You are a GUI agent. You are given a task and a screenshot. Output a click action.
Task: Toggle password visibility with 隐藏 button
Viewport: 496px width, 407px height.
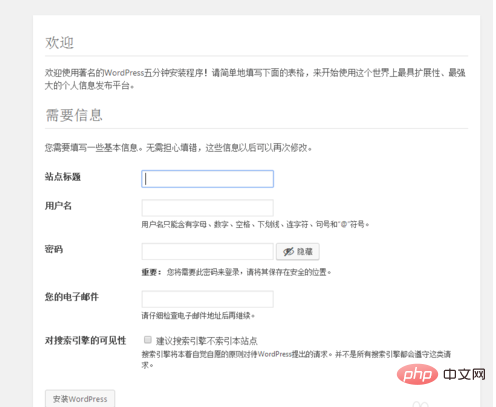pos(298,252)
